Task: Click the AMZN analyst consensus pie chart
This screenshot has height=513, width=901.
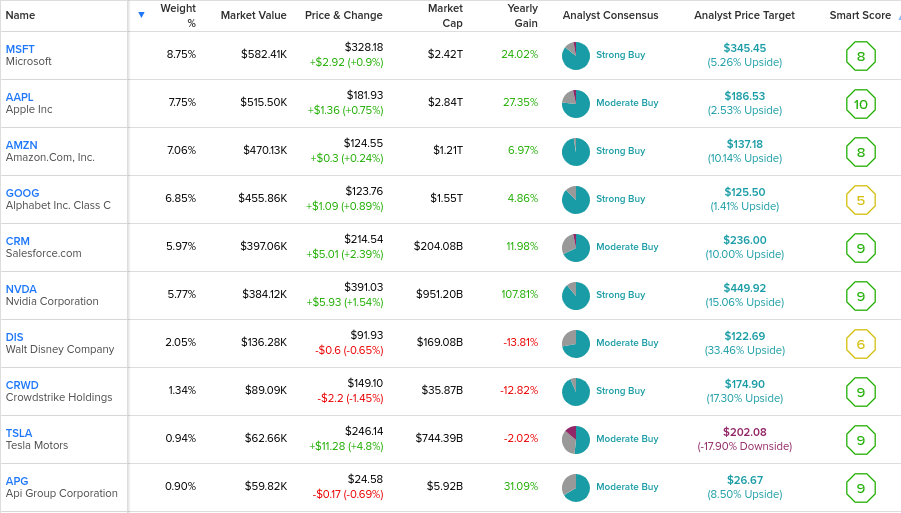Action: pos(576,152)
